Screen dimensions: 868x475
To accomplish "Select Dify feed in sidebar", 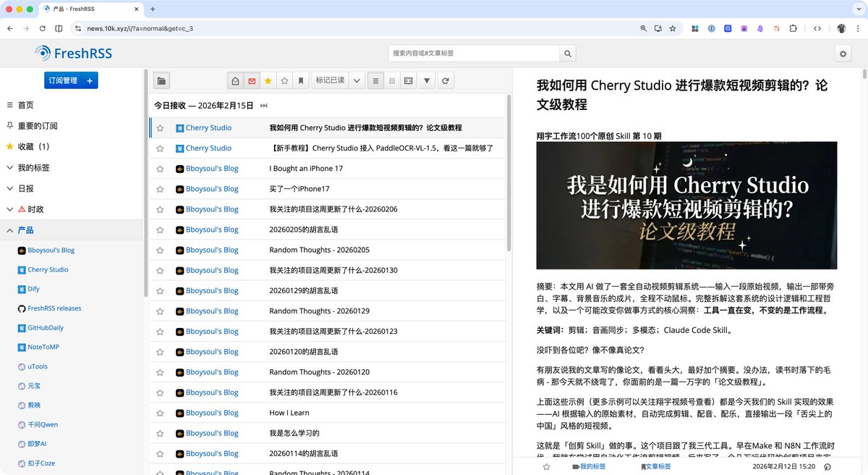I will pyautogui.click(x=33, y=289).
